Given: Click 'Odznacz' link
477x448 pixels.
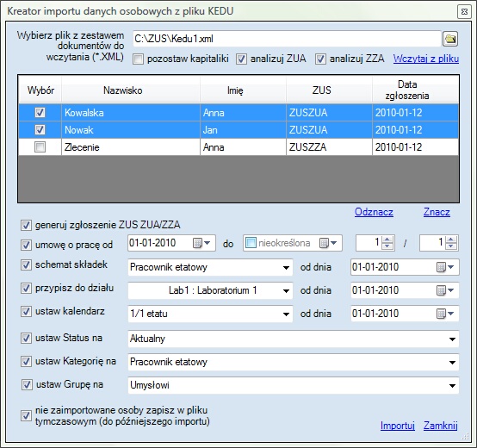Looking at the screenshot, I should tap(374, 212).
